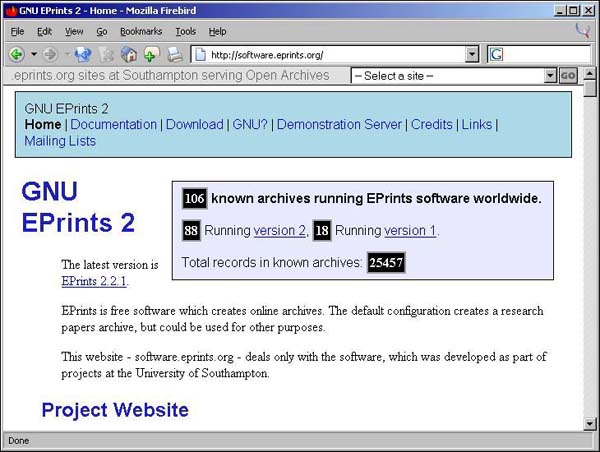Viewport: 600px width, 452px height.
Task: Open the View menu
Action: coord(74,31)
